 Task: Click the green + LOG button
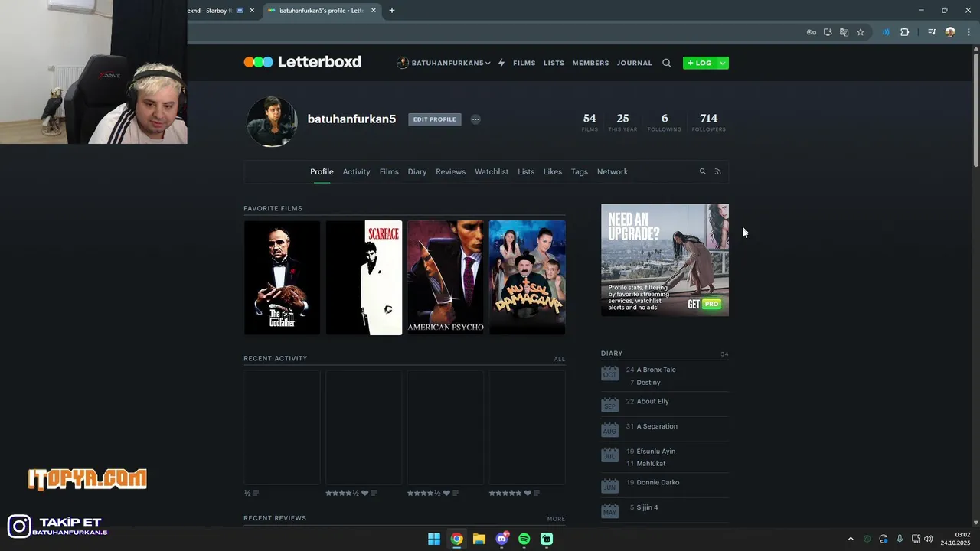pos(700,63)
